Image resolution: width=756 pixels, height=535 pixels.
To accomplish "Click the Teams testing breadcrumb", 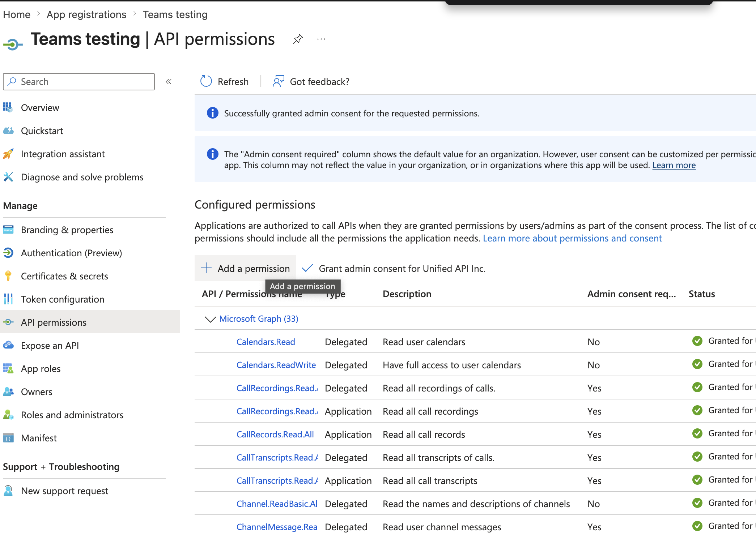I will coord(175,14).
